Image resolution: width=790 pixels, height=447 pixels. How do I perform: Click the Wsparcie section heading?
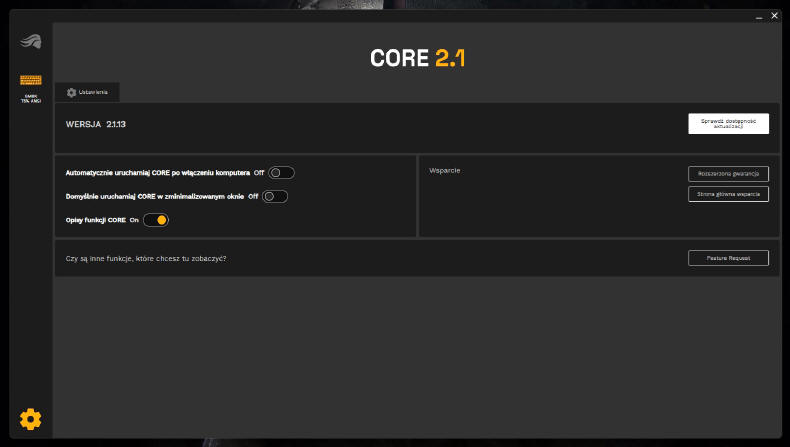(x=444, y=170)
